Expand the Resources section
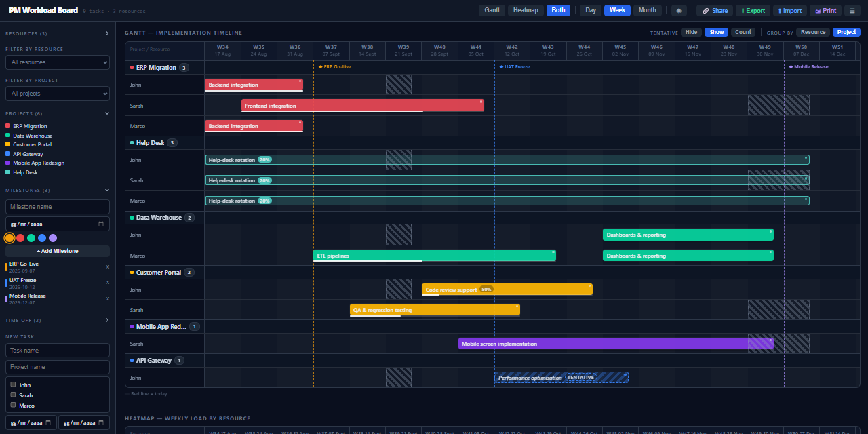868x434 pixels. point(107,33)
